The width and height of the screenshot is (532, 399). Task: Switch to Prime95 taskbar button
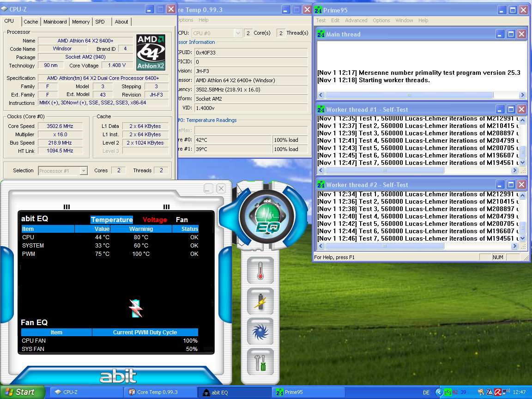click(x=308, y=392)
